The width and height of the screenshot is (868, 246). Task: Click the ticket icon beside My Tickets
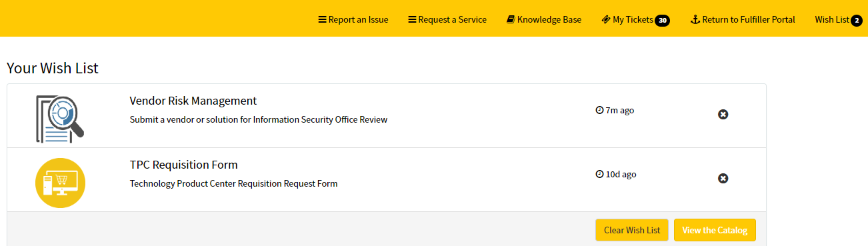[x=606, y=20]
